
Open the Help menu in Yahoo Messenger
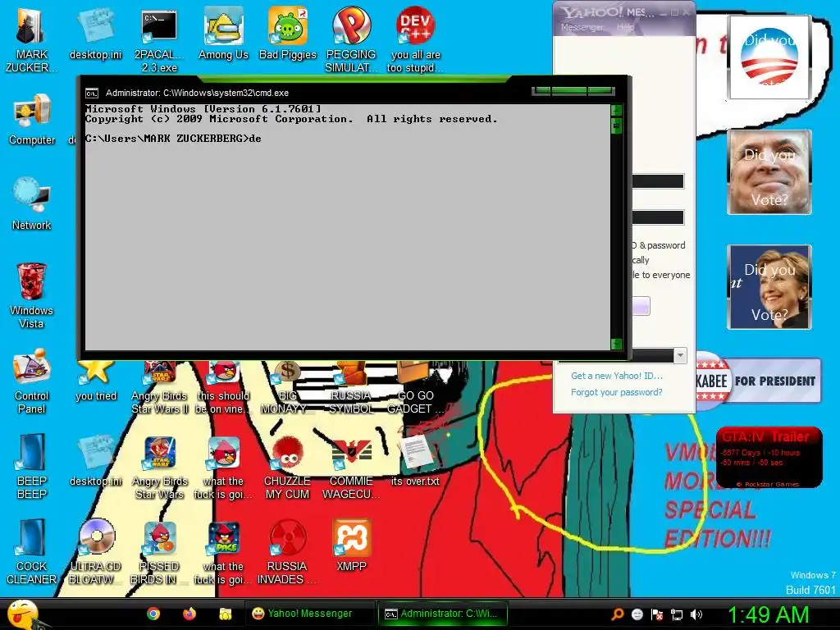(x=625, y=27)
